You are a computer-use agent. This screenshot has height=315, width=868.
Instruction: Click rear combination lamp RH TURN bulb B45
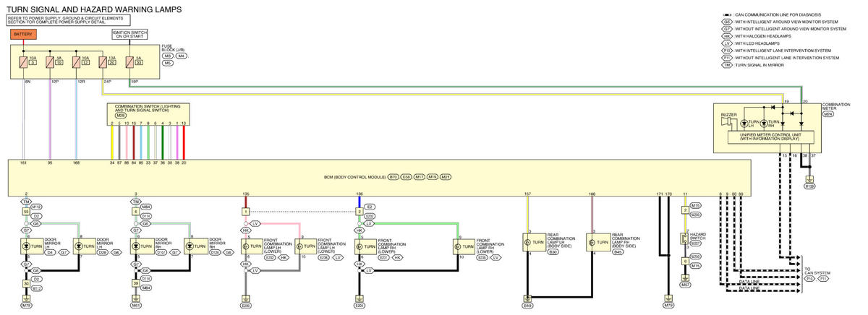click(x=597, y=243)
